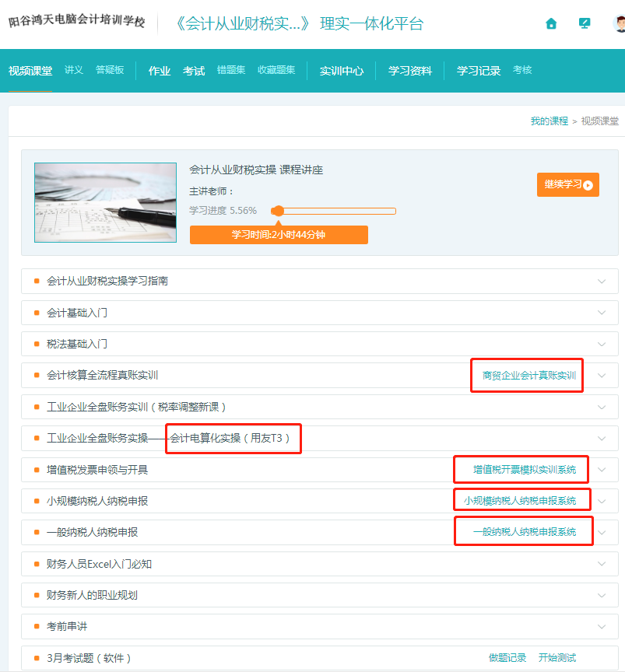
Task: Expand 一般纳税人纳税申报 chevron
Action: coord(602,532)
